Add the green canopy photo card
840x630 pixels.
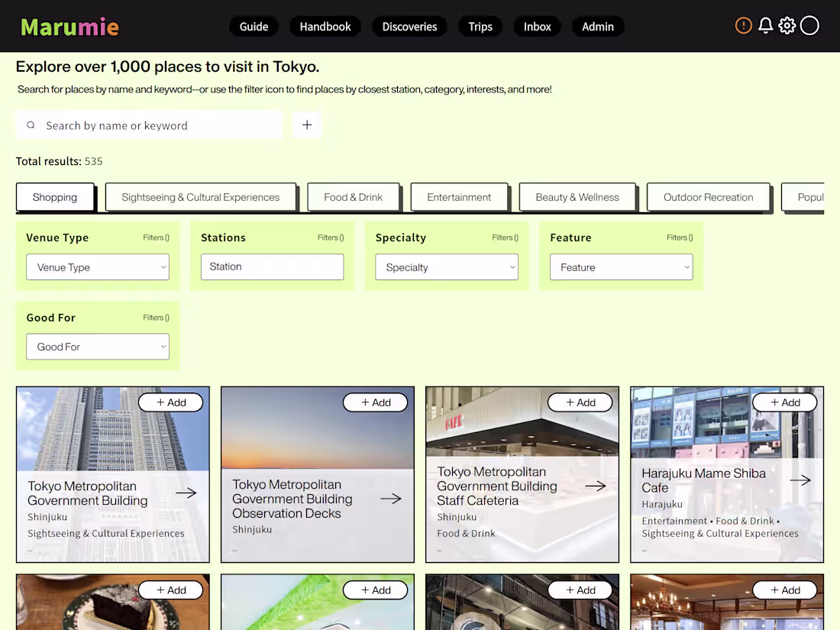pyautogui.click(x=376, y=590)
